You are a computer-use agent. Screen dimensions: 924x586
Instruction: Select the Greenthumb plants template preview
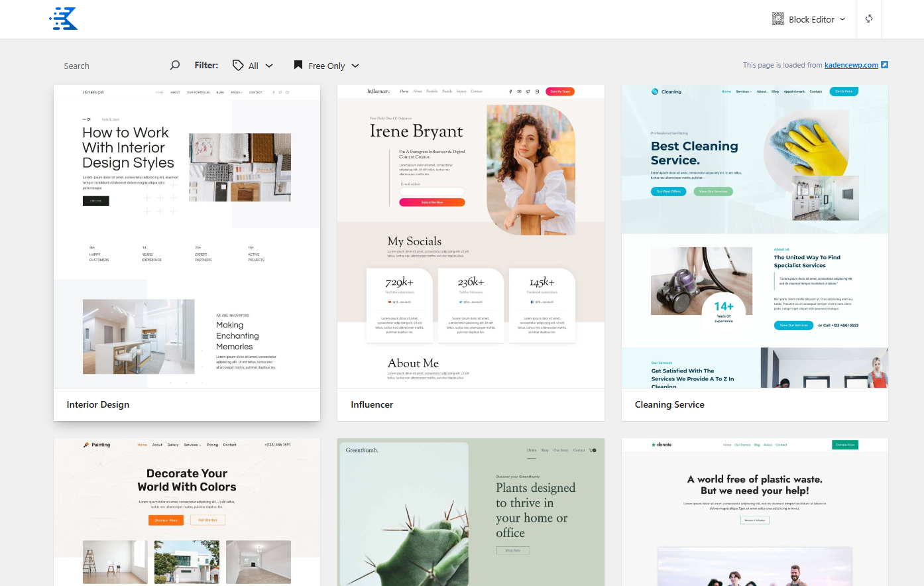tap(471, 512)
